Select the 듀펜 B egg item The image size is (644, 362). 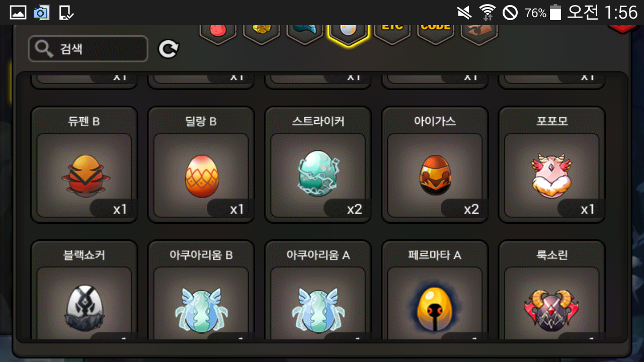(x=84, y=165)
